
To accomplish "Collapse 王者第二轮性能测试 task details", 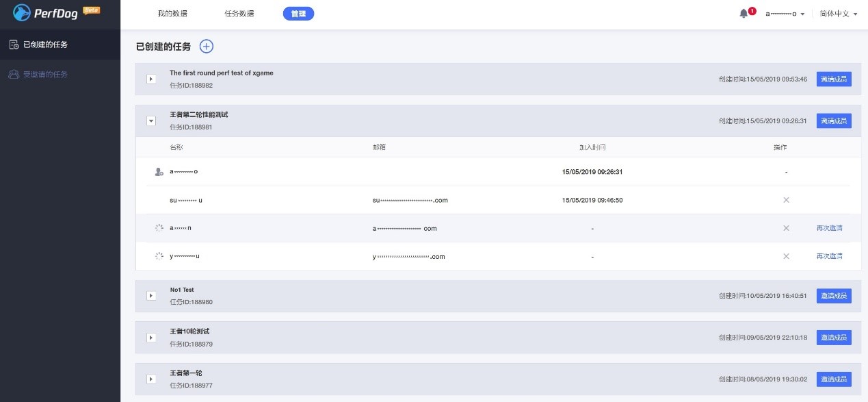I will coord(150,121).
